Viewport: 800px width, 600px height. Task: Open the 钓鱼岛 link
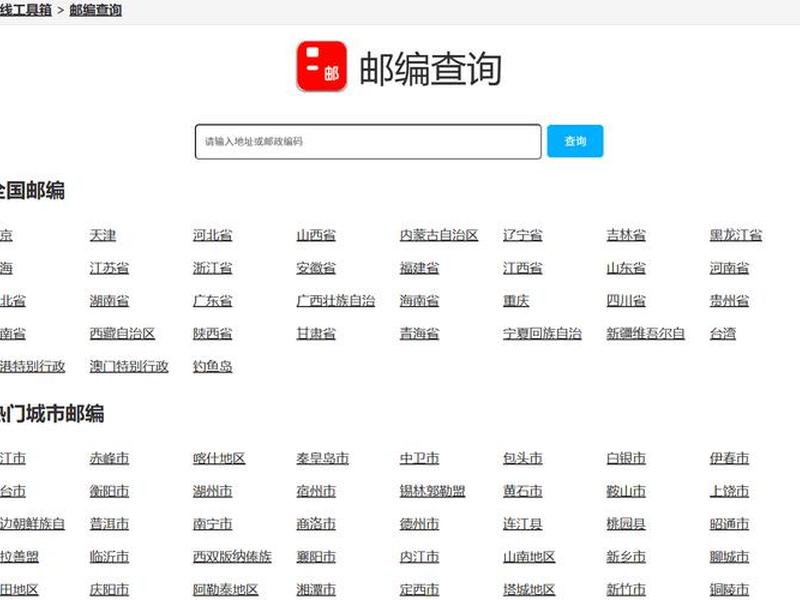[212, 366]
